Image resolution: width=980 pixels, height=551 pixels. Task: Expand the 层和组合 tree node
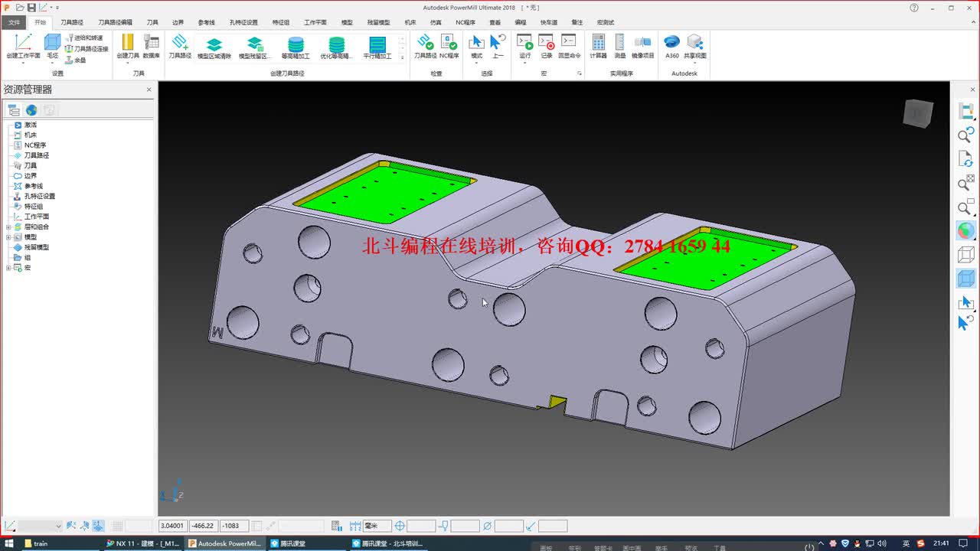point(8,227)
